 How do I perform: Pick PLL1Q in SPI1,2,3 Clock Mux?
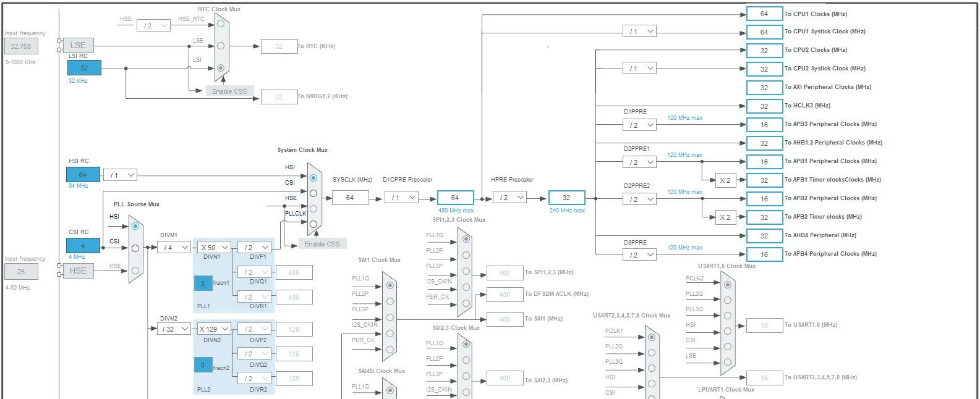click(x=466, y=239)
